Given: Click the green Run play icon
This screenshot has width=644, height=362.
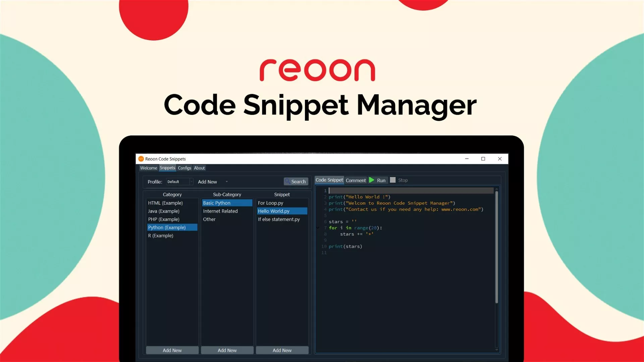Looking at the screenshot, I should 372,180.
